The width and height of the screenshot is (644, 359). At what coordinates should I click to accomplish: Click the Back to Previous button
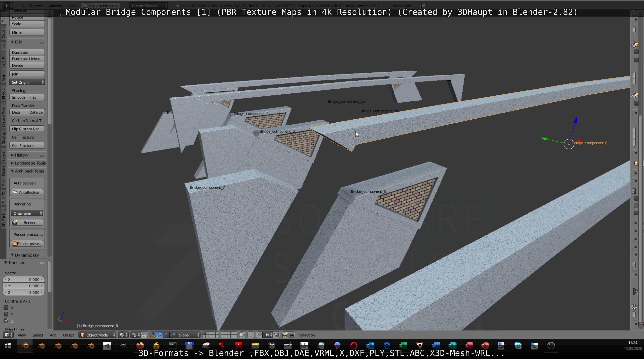pyautogui.click(x=100, y=6)
